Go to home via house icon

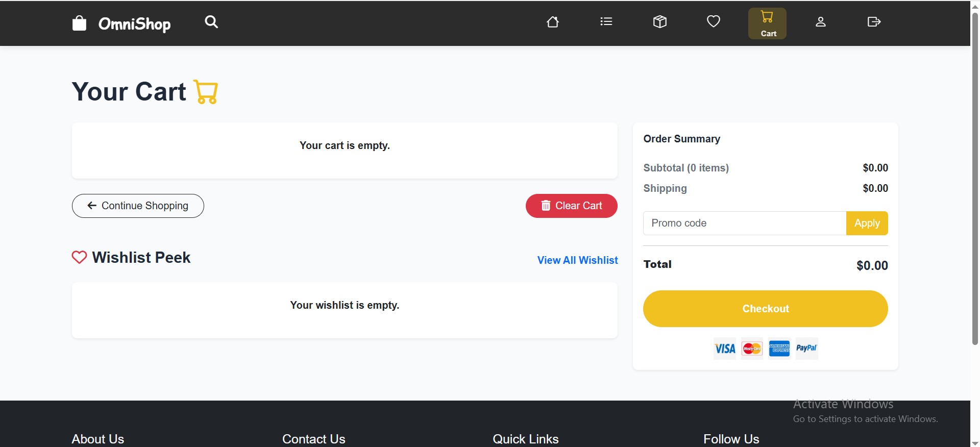click(x=553, y=22)
